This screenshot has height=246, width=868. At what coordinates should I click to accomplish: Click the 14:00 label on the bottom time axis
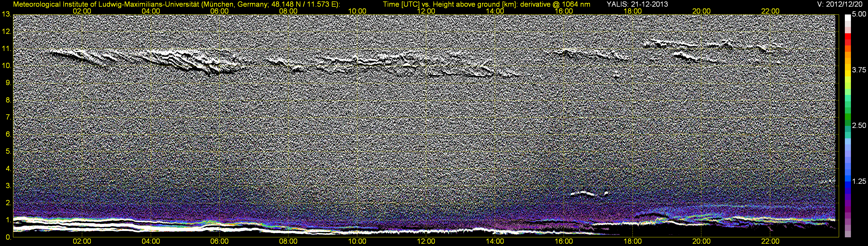coord(495,242)
